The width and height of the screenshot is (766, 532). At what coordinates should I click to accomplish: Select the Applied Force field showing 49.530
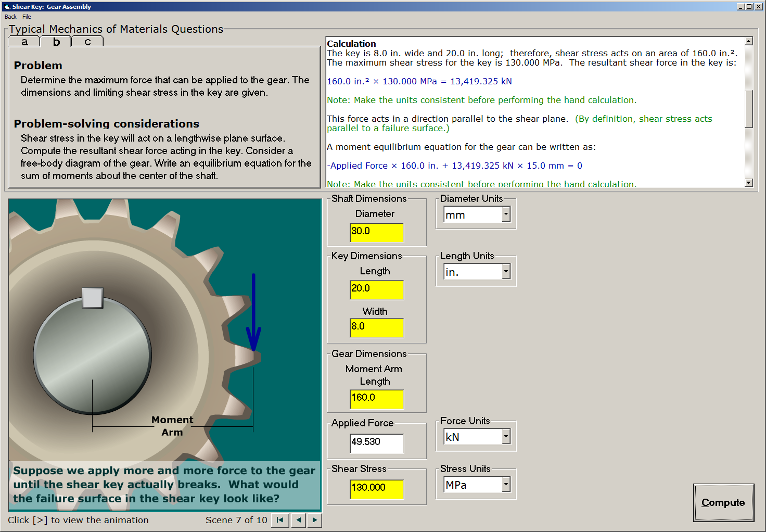[377, 443]
